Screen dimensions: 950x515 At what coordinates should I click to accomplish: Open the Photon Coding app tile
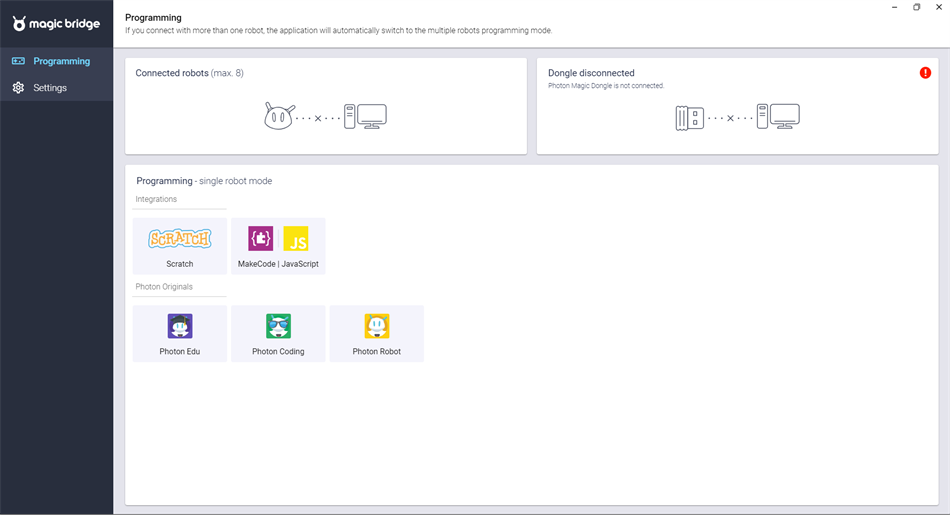click(x=278, y=334)
